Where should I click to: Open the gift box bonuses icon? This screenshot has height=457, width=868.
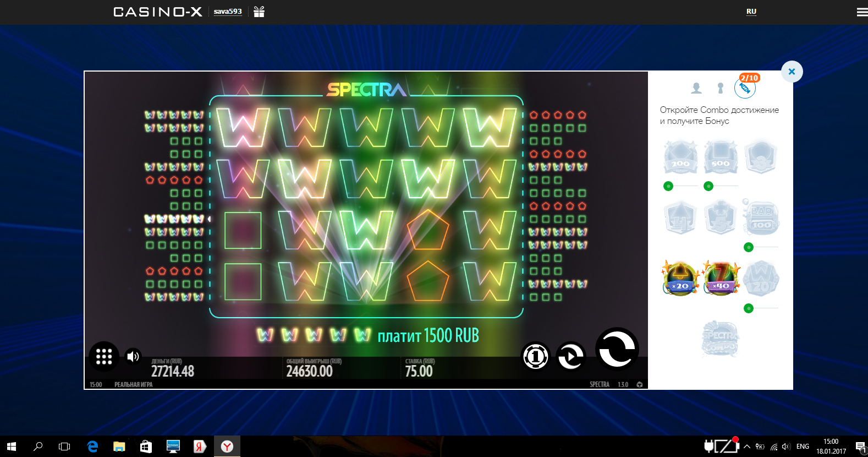(x=259, y=12)
